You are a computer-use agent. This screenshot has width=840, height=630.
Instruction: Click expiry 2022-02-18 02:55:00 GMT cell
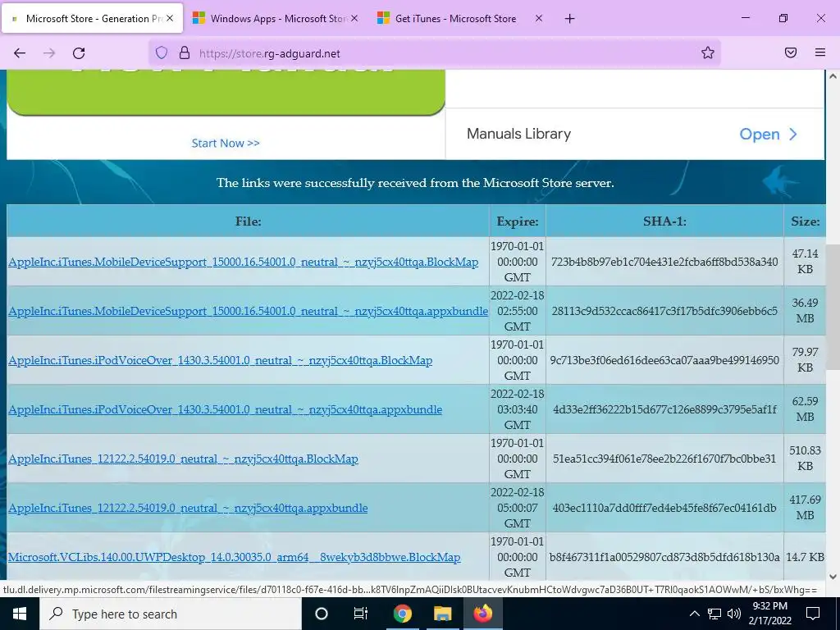click(x=518, y=311)
